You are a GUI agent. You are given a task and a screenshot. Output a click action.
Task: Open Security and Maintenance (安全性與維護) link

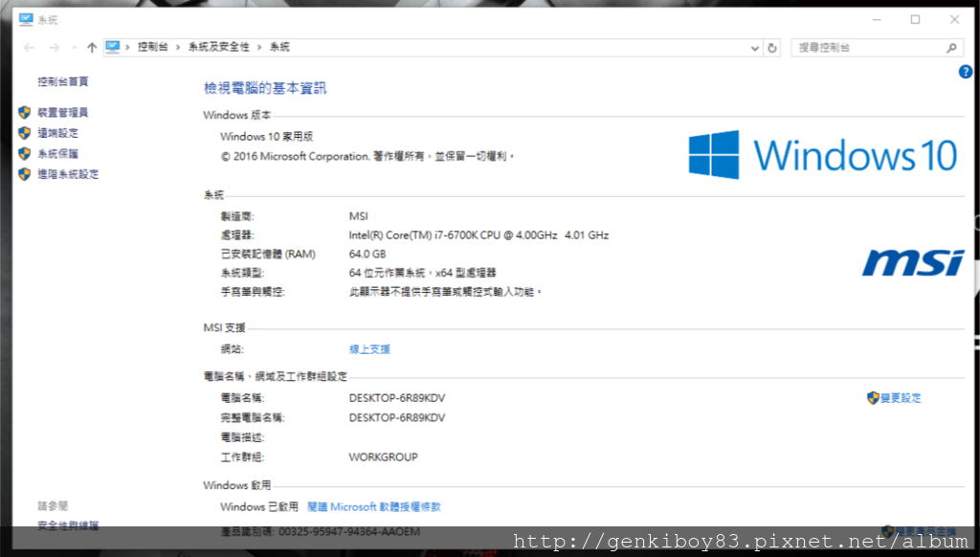tap(68, 525)
